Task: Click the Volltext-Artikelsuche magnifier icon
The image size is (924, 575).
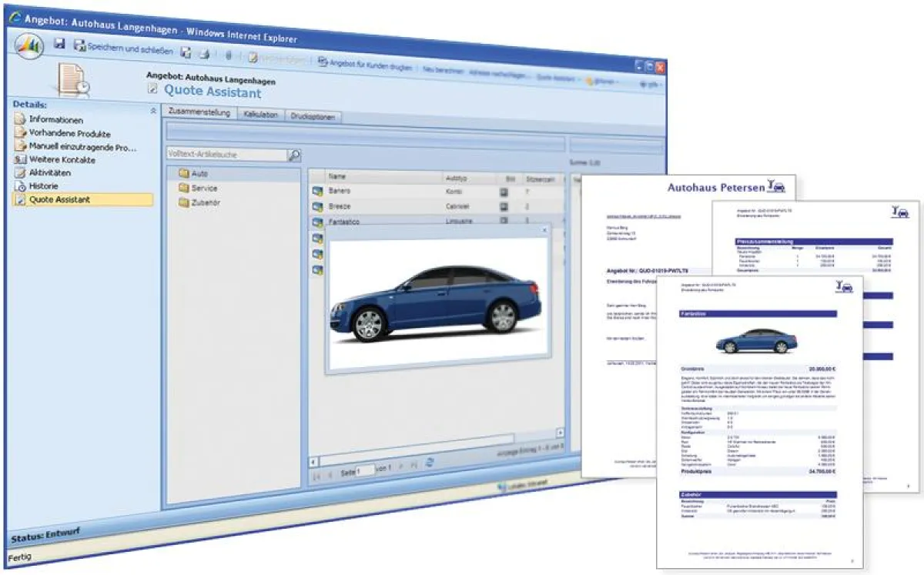Action: tap(294, 154)
